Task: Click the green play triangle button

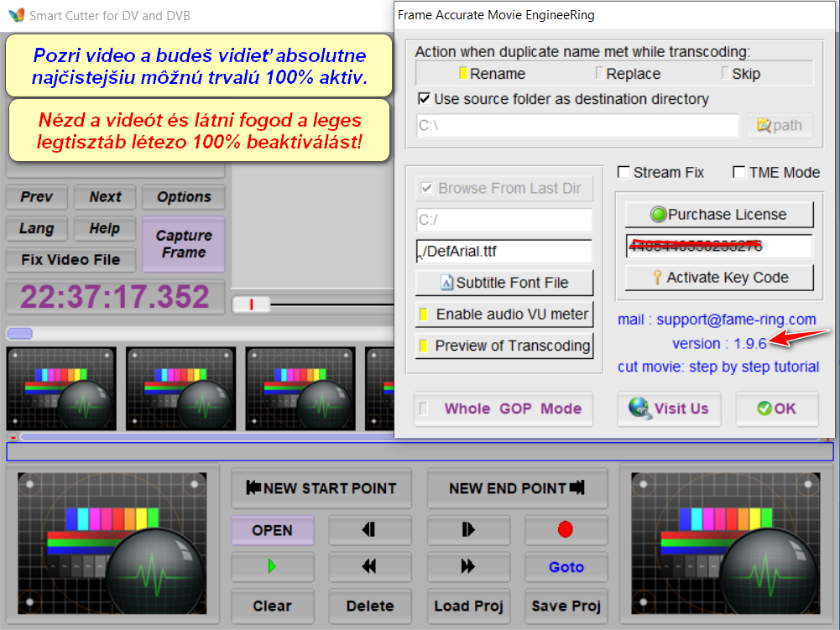Action: 272,566
